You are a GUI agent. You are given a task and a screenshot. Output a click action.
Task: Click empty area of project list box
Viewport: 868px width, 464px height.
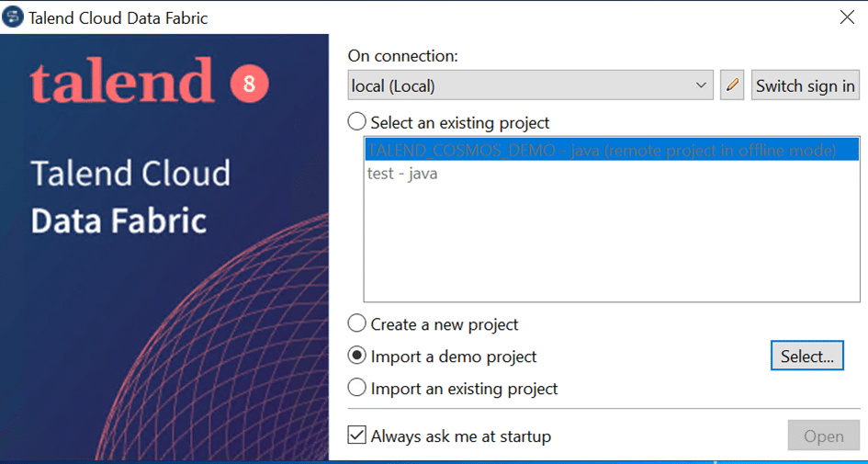point(612,243)
